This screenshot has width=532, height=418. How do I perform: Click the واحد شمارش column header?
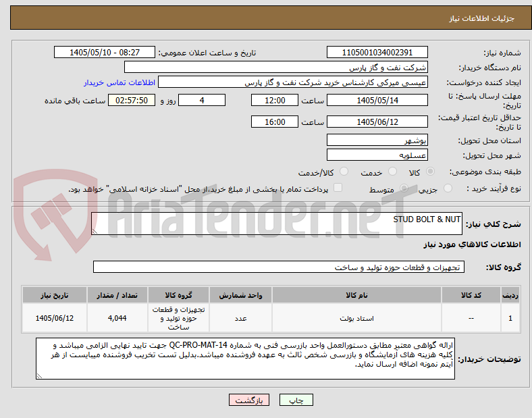[240, 295]
